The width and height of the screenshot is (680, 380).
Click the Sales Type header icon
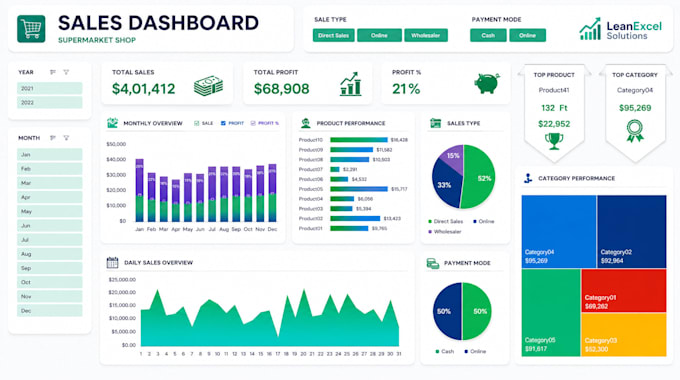coord(435,123)
